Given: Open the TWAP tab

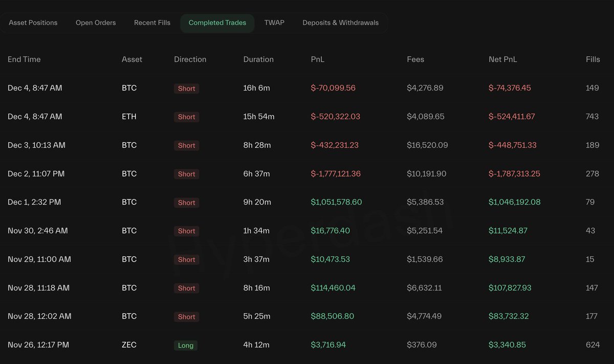Looking at the screenshot, I should [x=274, y=22].
